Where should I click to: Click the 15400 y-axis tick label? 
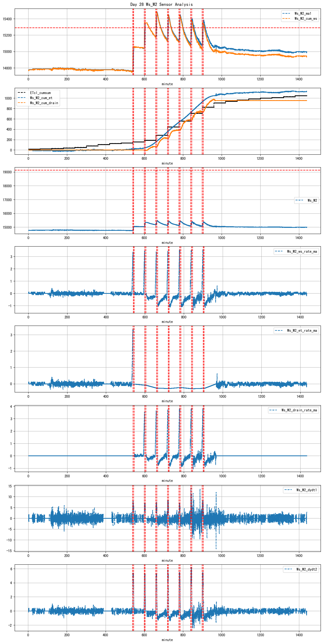click(7, 19)
